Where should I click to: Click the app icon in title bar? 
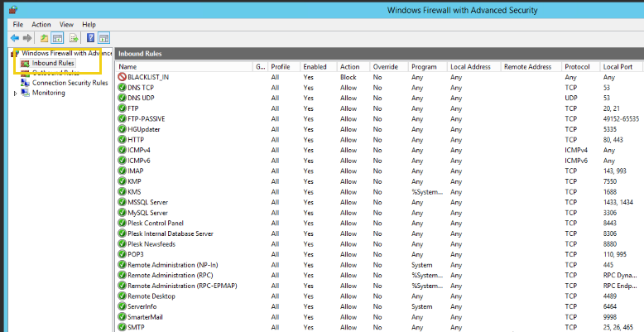(x=13, y=10)
